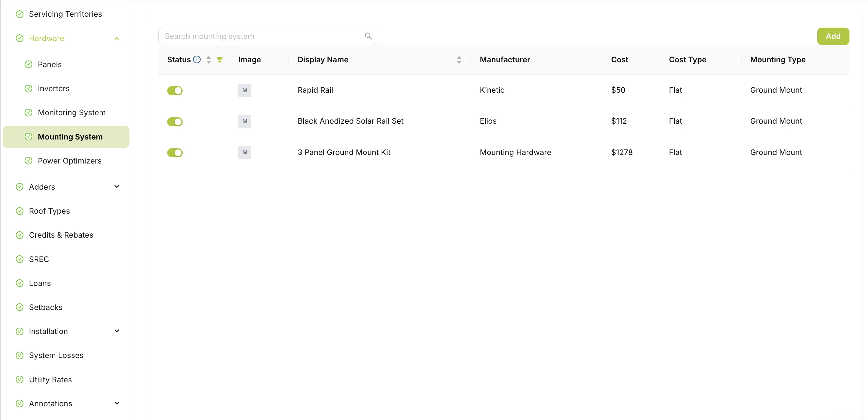The height and width of the screenshot is (420, 868).
Task: Sort by Status using the sort arrows
Action: click(208, 60)
